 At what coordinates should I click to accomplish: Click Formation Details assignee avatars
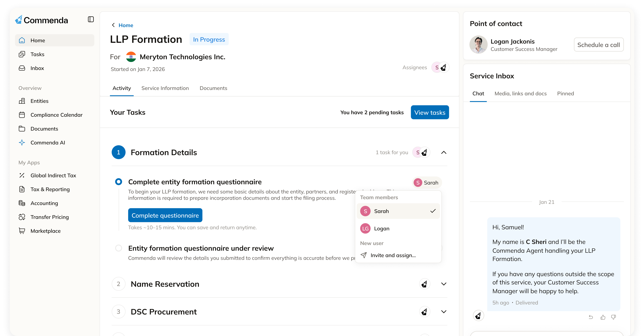[x=421, y=152]
